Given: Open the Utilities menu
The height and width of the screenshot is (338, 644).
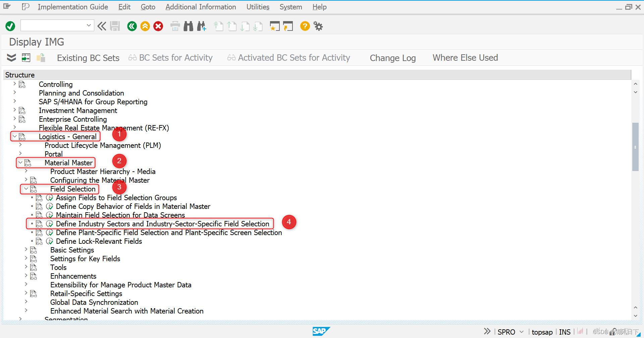Looking at the screenshot, I should click(x=258, y=7).
